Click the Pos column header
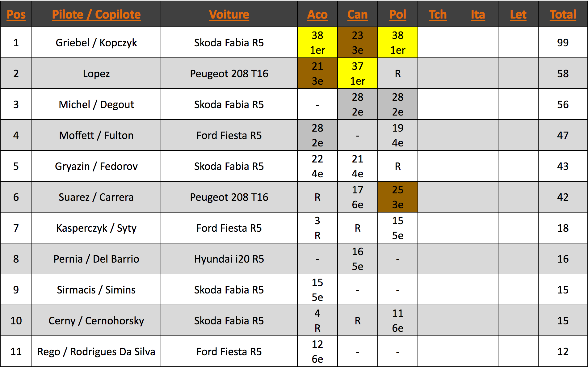 tap(16, 15)
